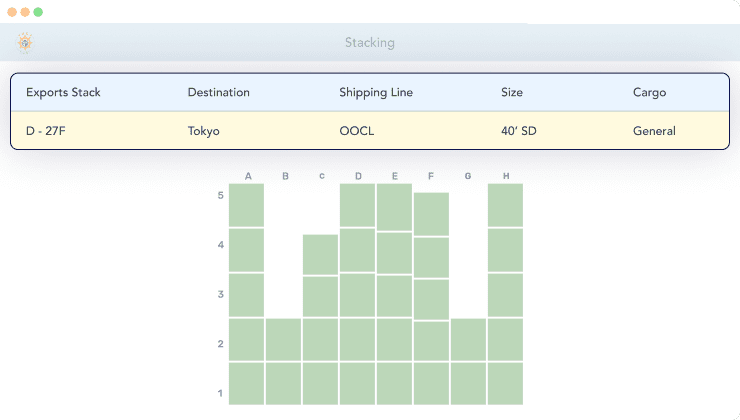
Task: Select top container in column H
Action: tap(505, 205)
